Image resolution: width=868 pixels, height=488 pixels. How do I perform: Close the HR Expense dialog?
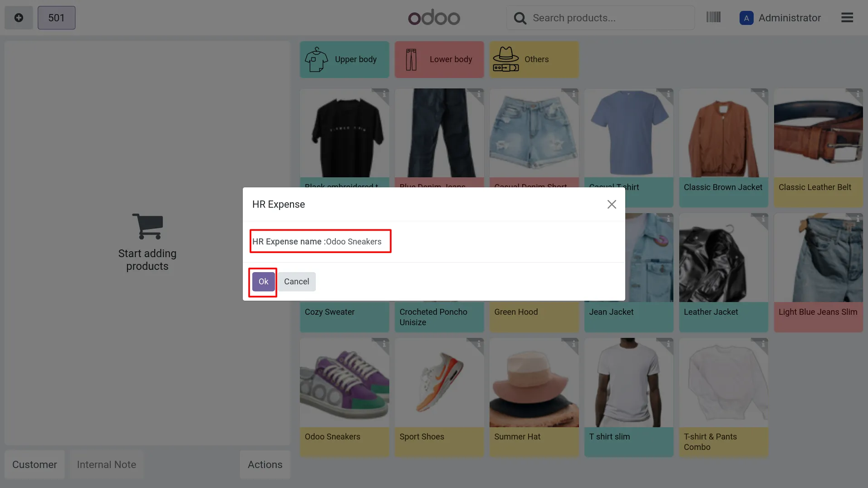tap(612, 205)
